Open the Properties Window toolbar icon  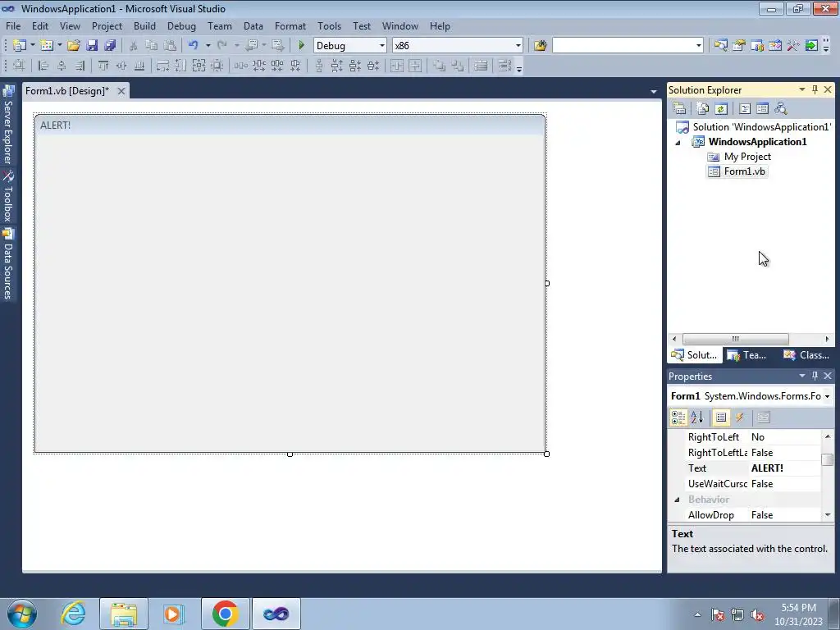click(x=739, y=46)
